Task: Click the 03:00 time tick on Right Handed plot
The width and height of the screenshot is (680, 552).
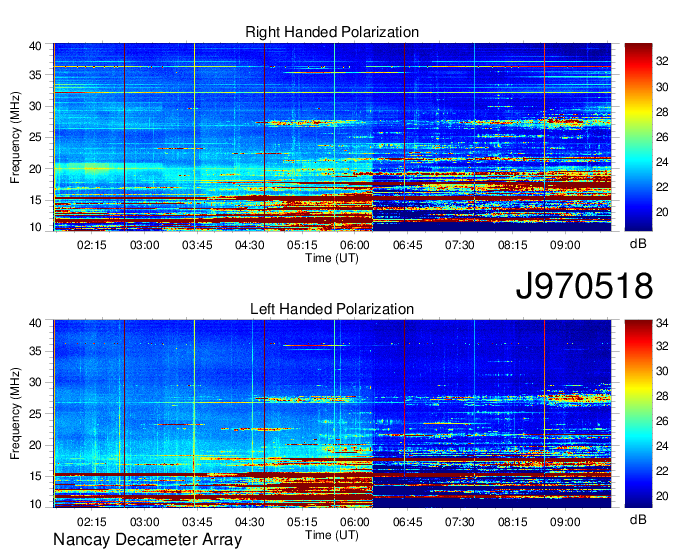Action: point(144,245)
